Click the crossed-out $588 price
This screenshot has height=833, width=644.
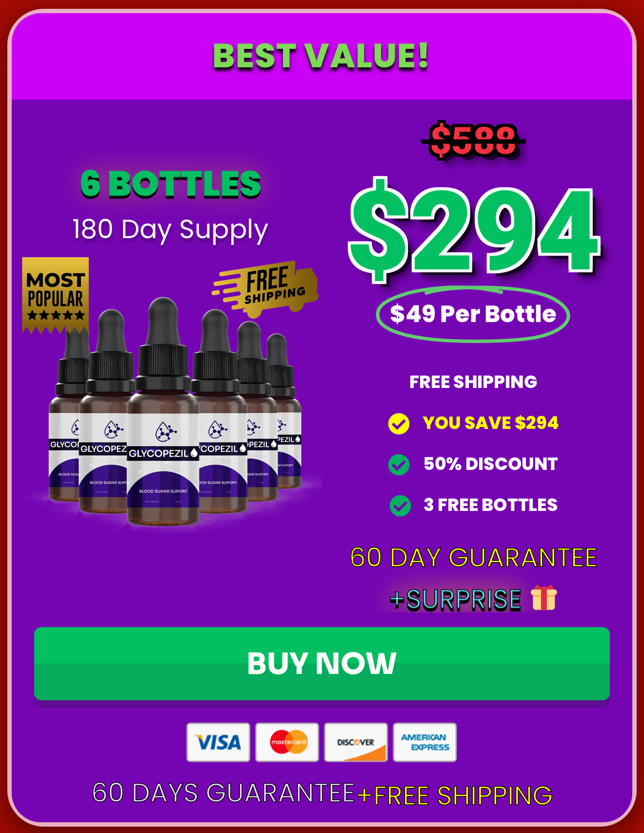(x=473, y=141)
